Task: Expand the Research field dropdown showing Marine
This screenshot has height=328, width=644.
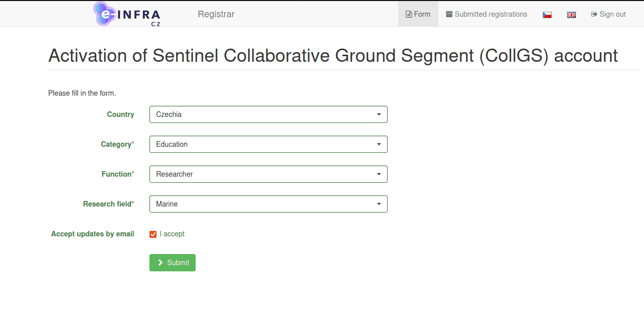Action: pyautogui.click(x=268, y=204)
